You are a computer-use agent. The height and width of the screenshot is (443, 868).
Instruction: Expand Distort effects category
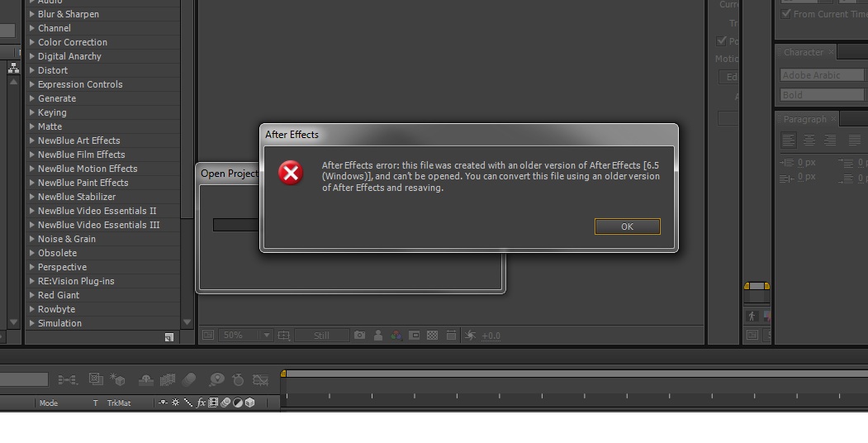[x=32, y=70]
